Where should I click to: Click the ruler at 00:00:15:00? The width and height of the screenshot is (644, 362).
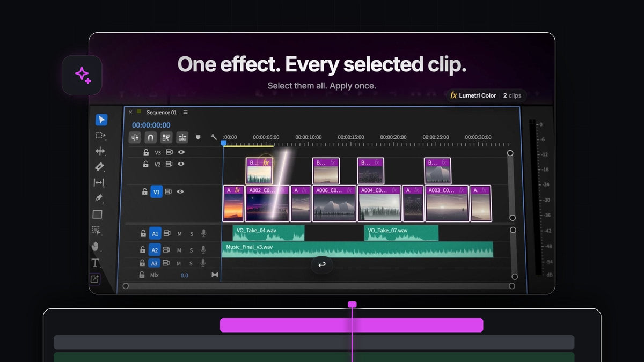point(351,138)
